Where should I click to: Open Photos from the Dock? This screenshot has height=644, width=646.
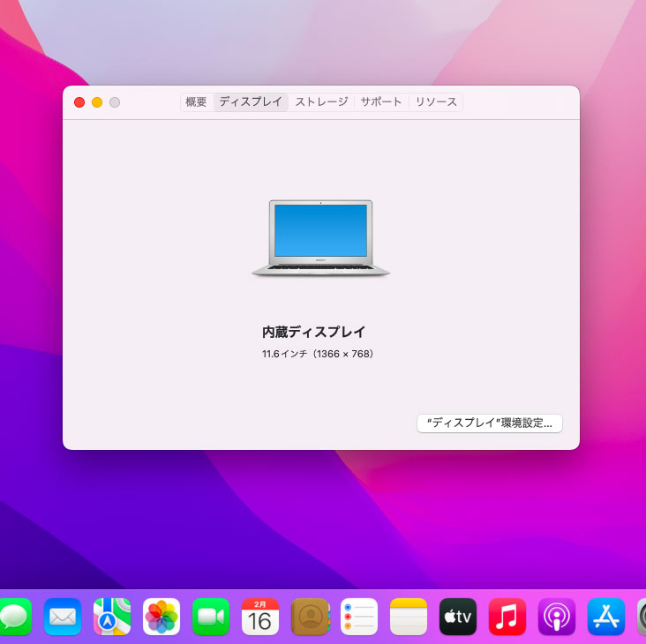click(x=161, y=617)
